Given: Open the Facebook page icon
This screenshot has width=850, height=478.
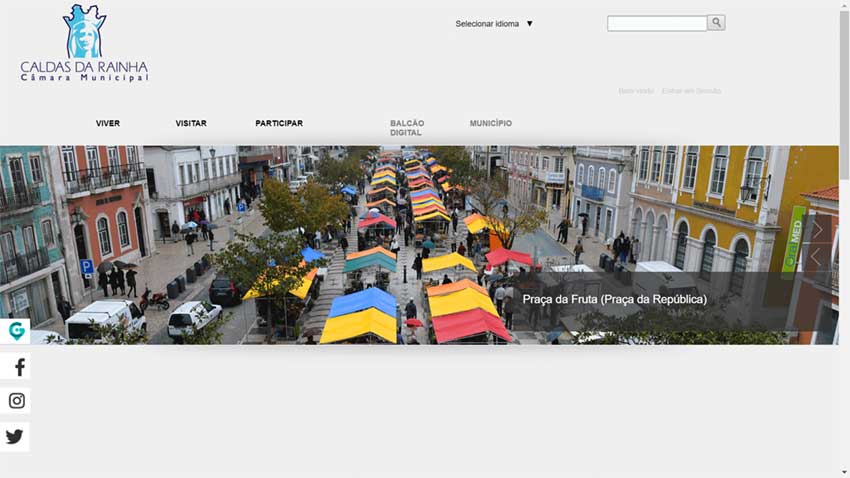Looking at the screenshot, I should point(16,367).
